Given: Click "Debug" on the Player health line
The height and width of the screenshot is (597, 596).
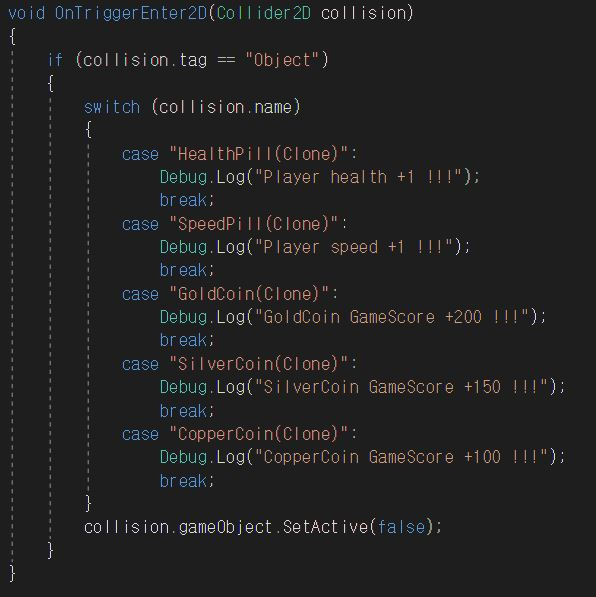Looking at the screenshot, I should coord(183,178).
